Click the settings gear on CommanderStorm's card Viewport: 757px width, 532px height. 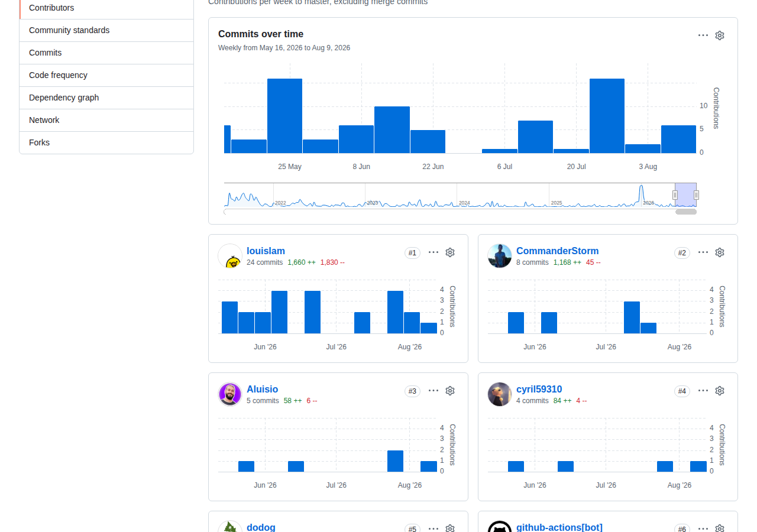point(720,252)
